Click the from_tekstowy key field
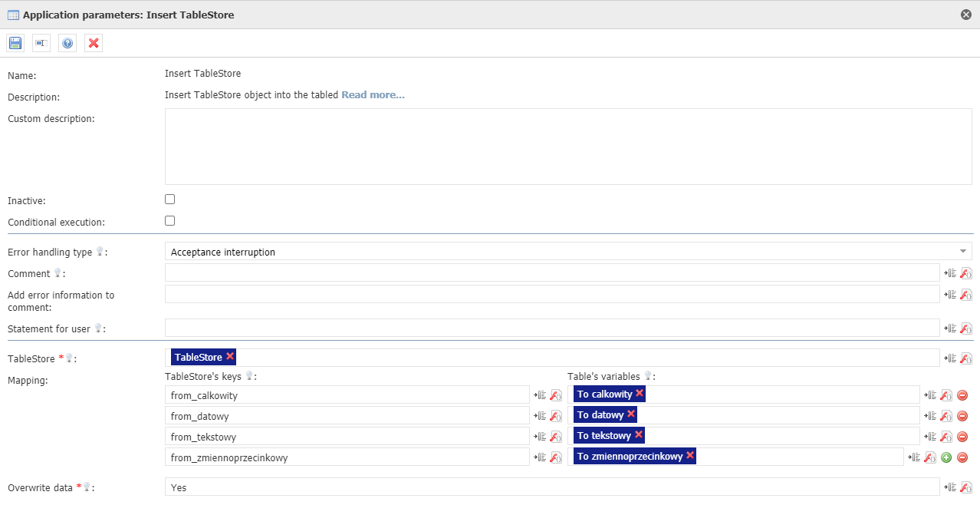 pos(347,436)
